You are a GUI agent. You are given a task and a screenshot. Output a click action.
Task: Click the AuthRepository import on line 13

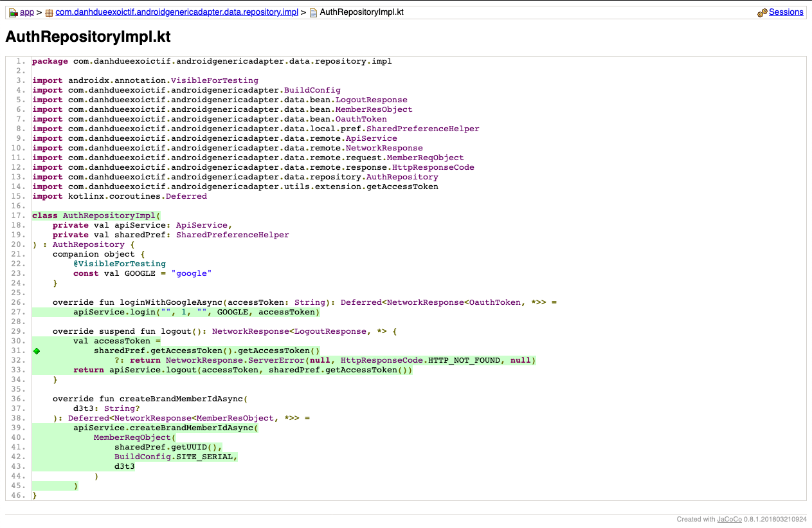235,178
